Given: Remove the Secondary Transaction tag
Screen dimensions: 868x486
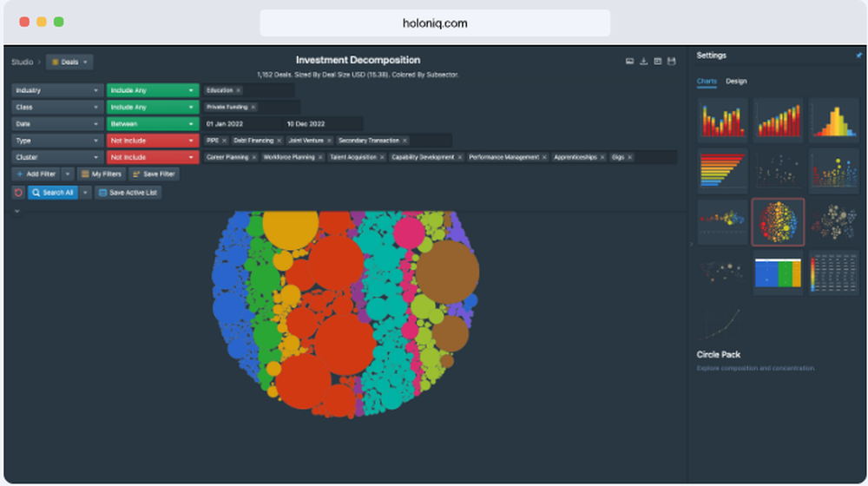Looking at the screenshot, I should coord(404,141).
